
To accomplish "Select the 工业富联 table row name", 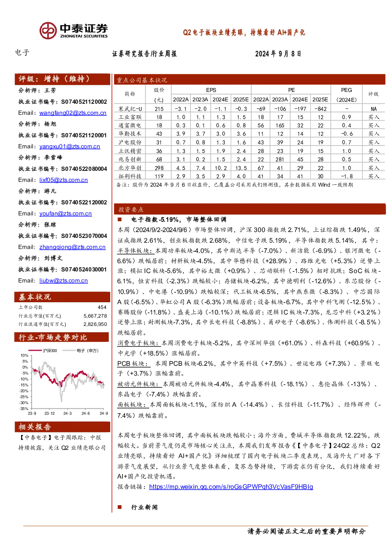I will [x=130, y=117].
